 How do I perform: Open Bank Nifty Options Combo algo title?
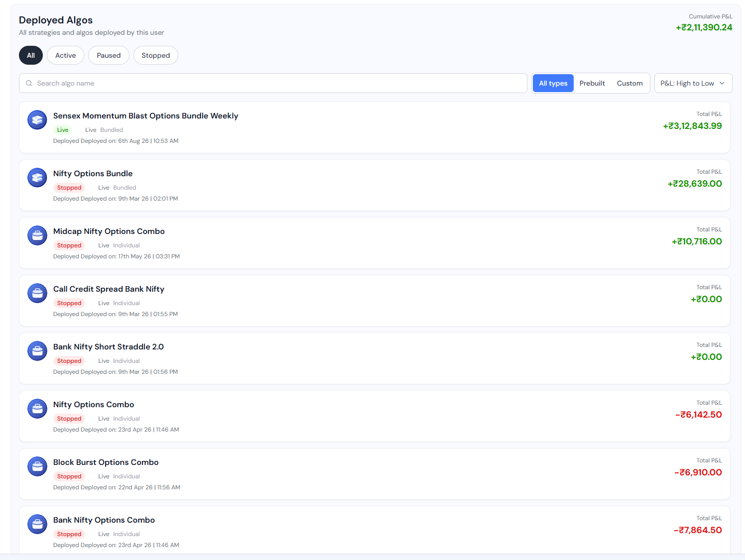[104, 520]
